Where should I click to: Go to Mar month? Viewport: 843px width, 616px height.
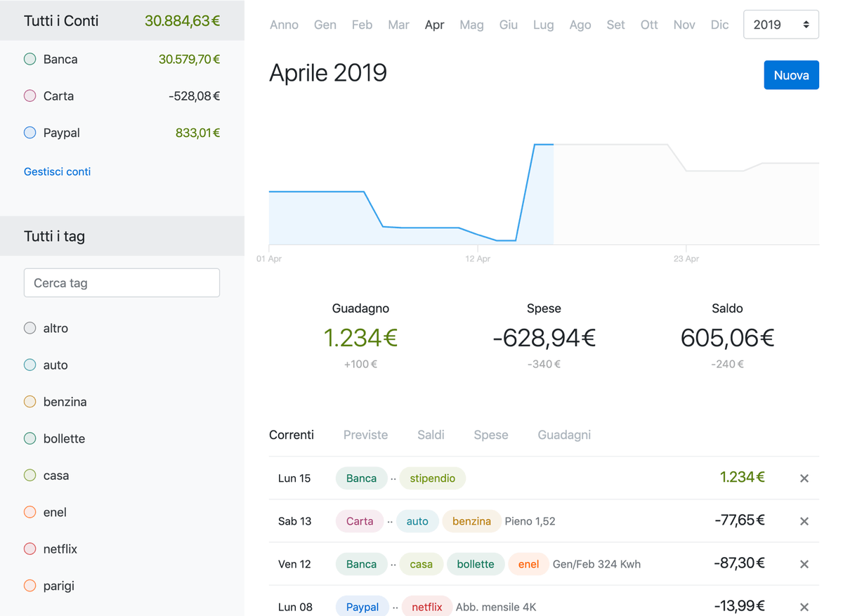click(x=398, y=25)
